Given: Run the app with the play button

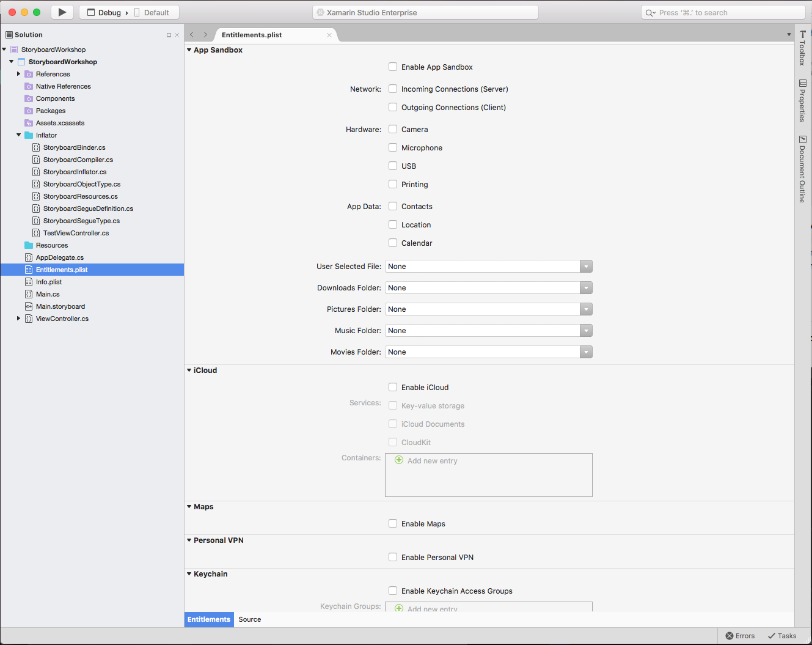Looking at the screenshot, I should point(62,12).
